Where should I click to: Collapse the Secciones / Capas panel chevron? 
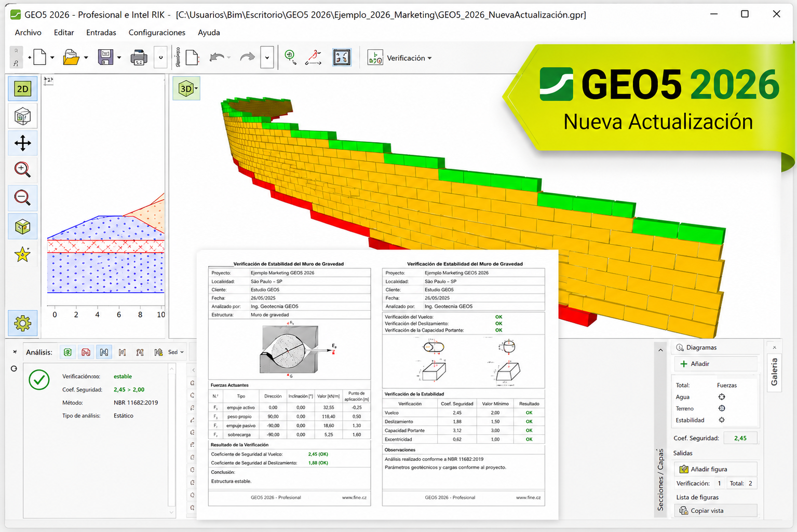coord(660,350)
